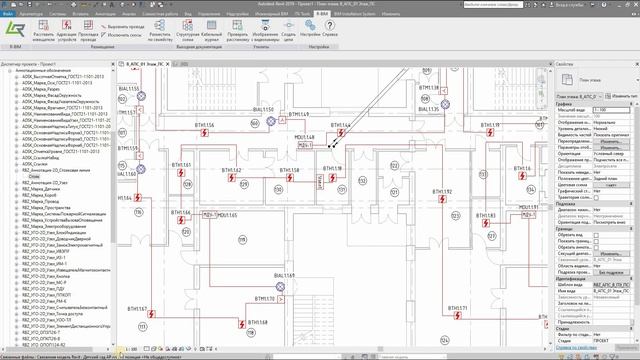Click the Стадия value ПРОЕКТ

tap(611, 341)
